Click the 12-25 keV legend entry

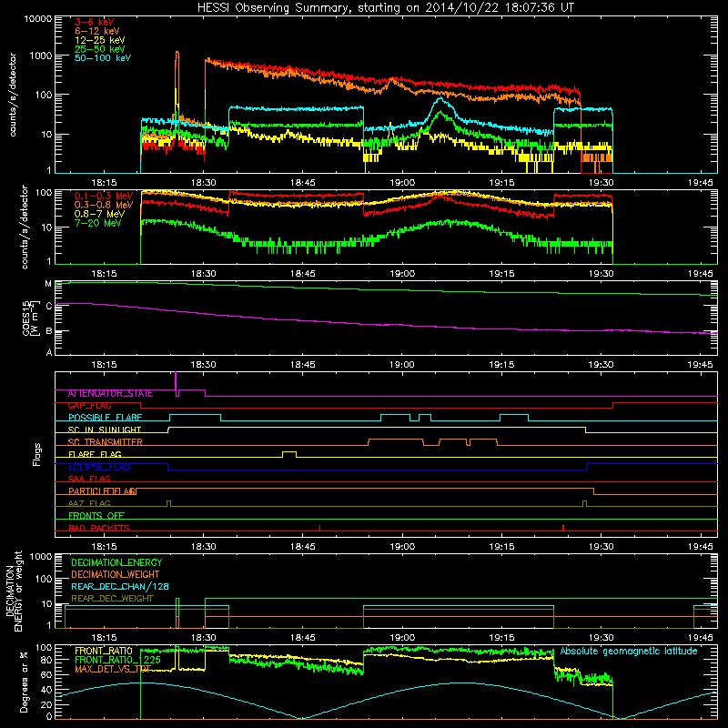tap(100, 40)
